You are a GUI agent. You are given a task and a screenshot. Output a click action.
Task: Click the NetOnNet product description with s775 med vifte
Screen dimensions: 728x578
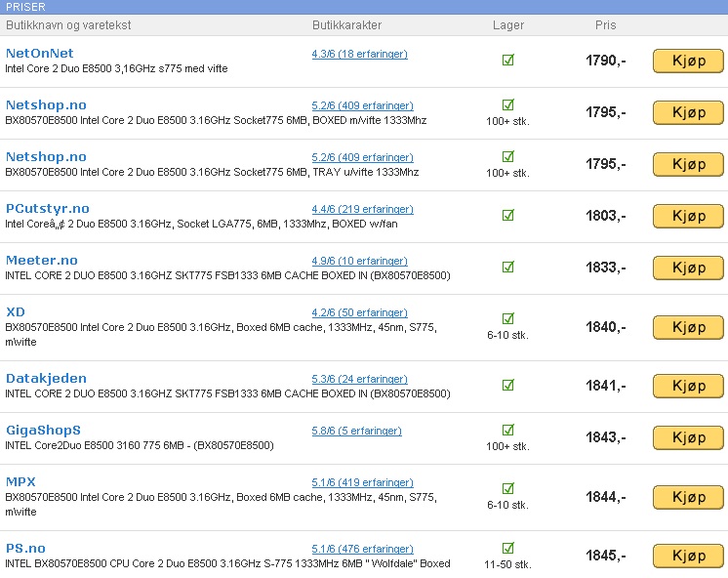pos(116,68)
